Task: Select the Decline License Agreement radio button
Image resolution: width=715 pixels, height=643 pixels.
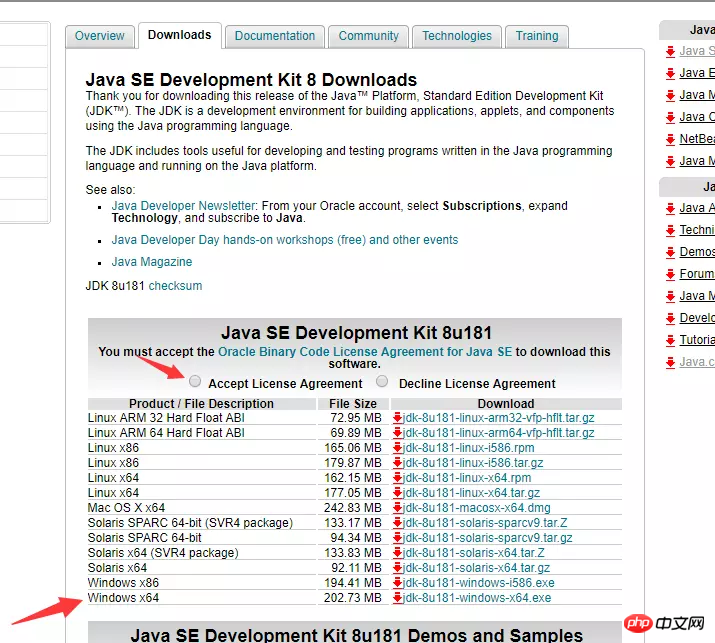Action: click(382, 381)
